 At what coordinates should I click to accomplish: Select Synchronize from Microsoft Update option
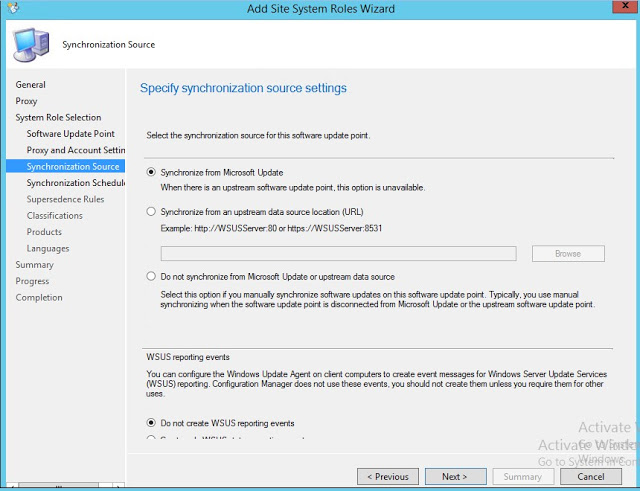coord(152,172)
